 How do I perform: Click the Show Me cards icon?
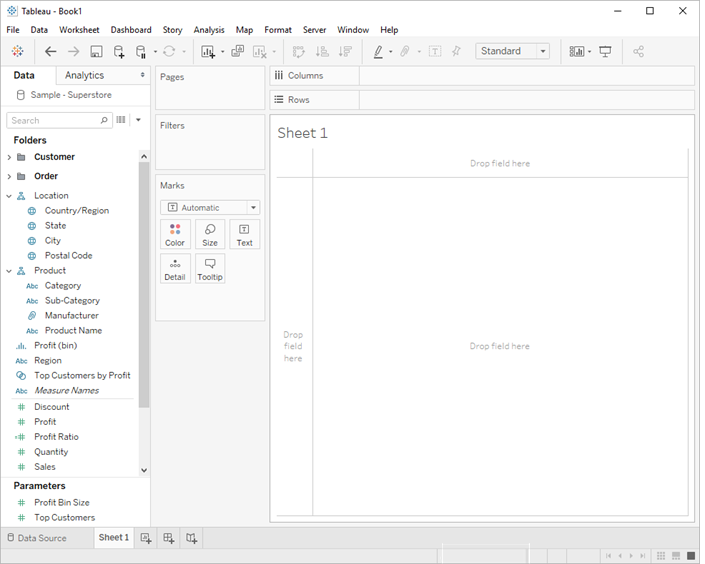(x=576, y=52)
